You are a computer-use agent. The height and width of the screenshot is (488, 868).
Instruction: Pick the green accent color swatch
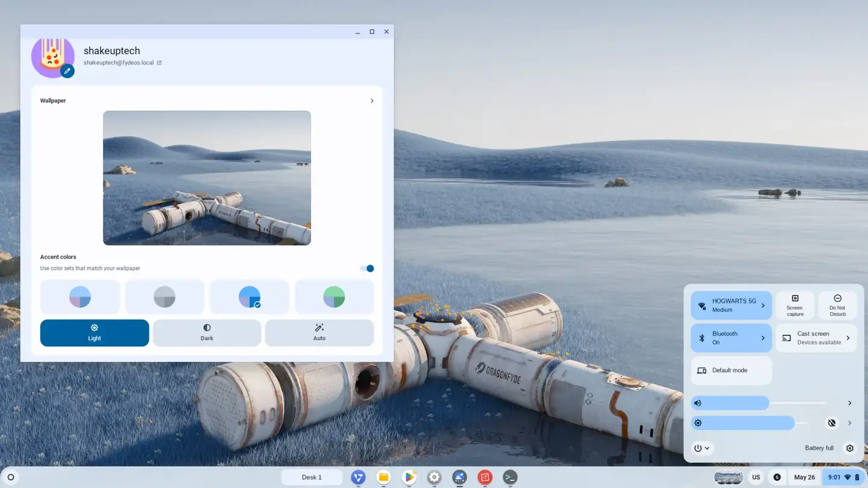pyautogui.click(x=334, y=296)
